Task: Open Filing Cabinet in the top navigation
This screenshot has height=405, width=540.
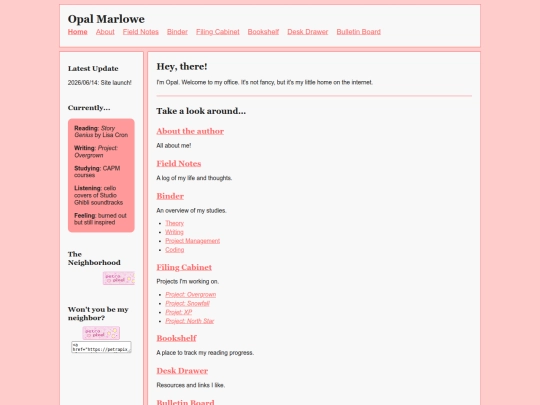Action: tap(218, 32)
